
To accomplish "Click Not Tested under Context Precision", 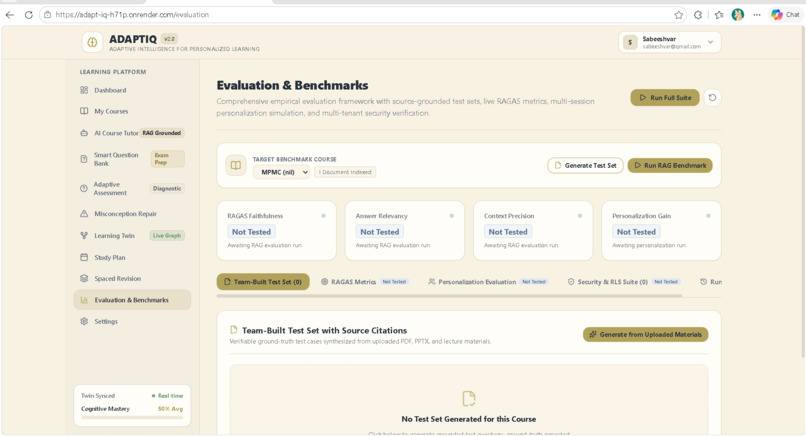I will click(508, 232).
